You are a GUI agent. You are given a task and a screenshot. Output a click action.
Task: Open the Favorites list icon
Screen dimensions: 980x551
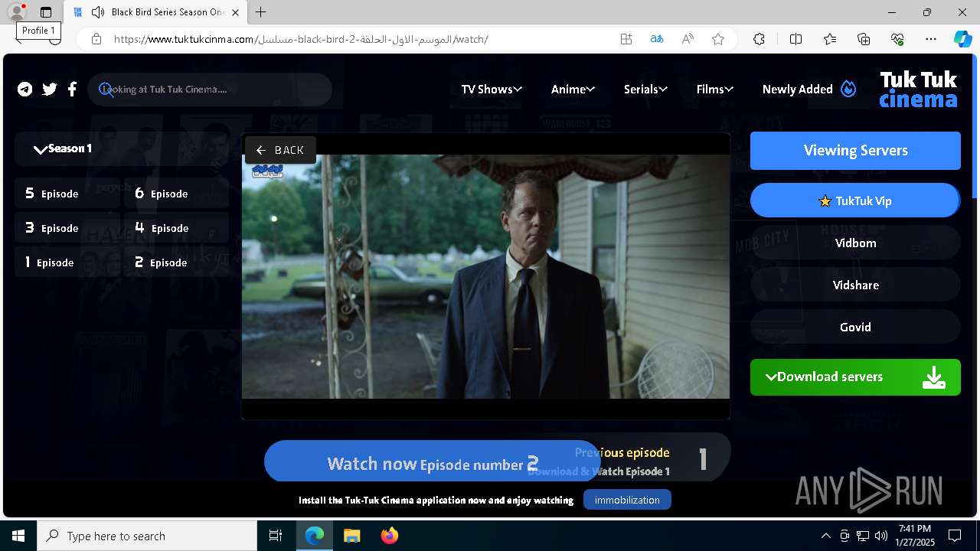(x=830, y=39)
